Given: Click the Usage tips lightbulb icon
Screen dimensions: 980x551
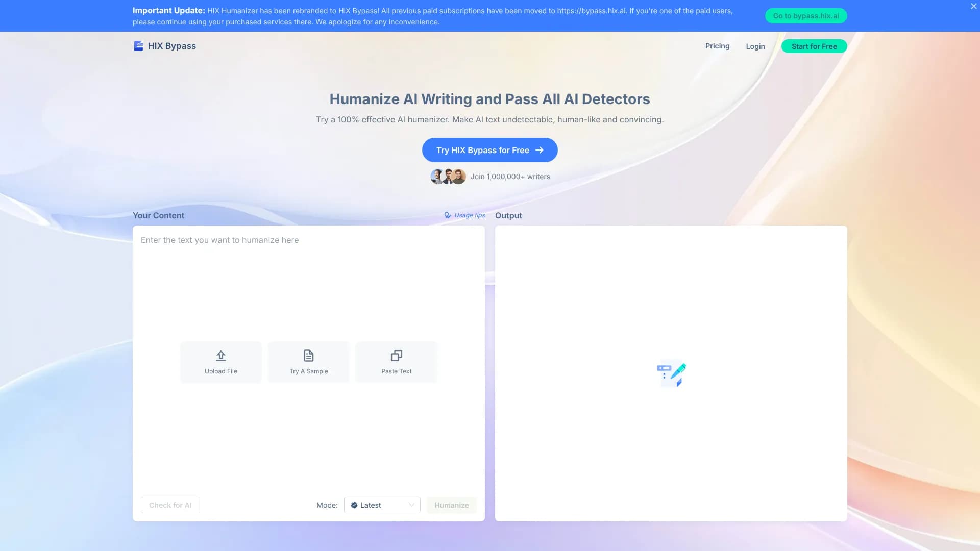Looking at the screenshot, I should (x=448, y=215).
